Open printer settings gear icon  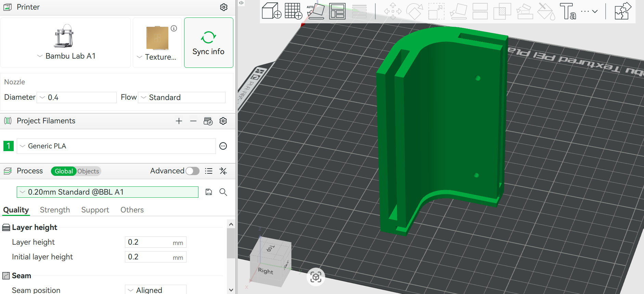[x=224, y=7]
